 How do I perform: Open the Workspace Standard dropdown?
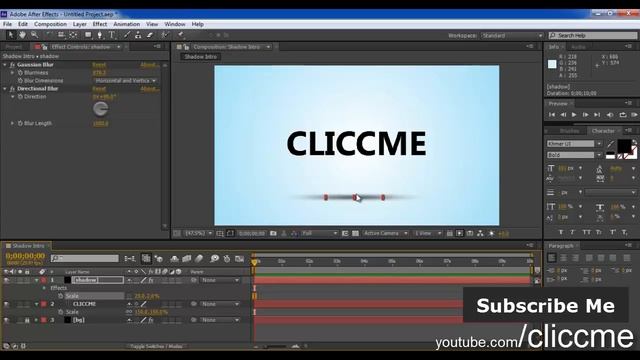[x=512, y=36]
